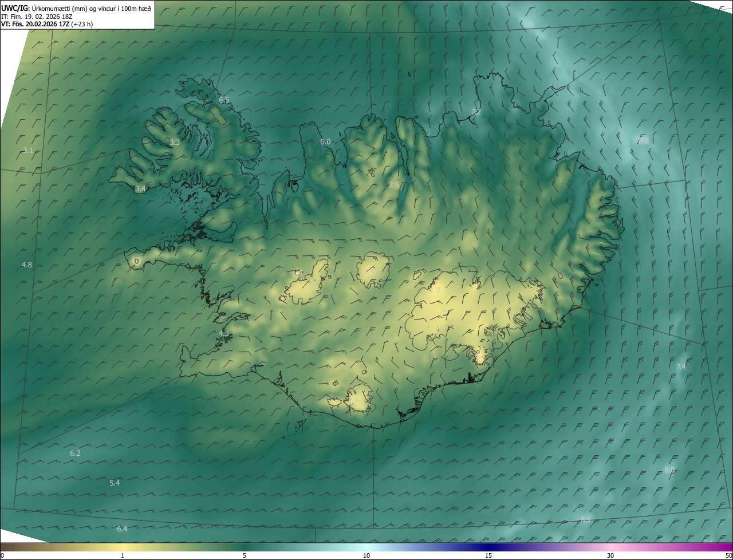Click the title 'Úrkomumætti (mm) og vindur í 100m hæð'
Viewport: 733px width, 560px height.
91,9
